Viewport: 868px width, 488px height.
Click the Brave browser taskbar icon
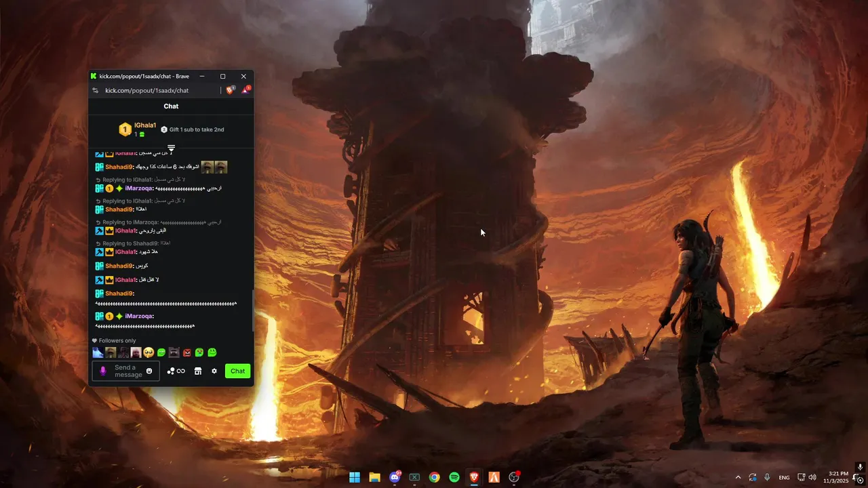pyautogui.click(x=474, y=477)
